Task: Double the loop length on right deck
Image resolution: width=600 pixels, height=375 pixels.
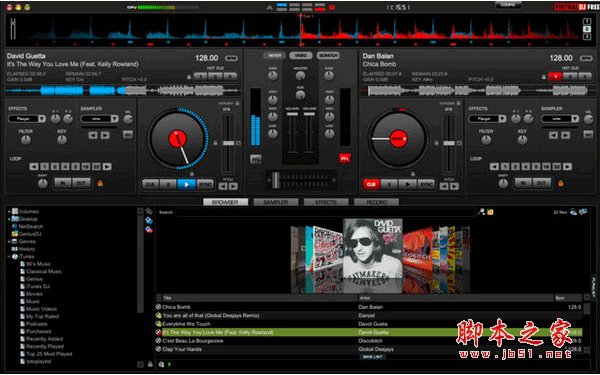Action: coord(567,166)
